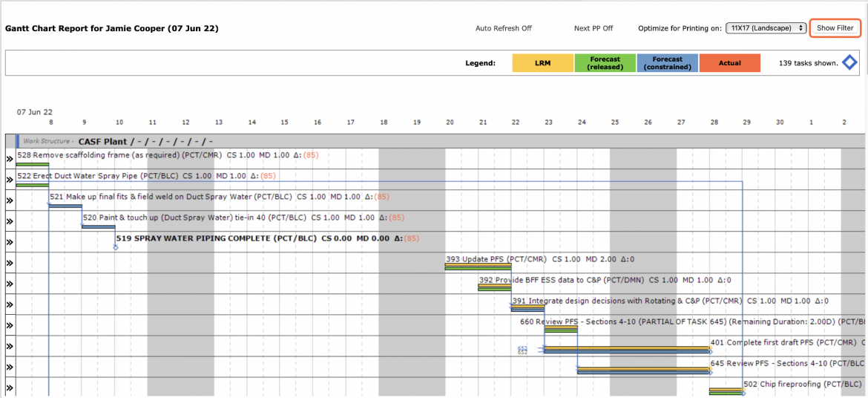
Task: Click the '139 tasks shown.' text
Action: click(808, 63)
